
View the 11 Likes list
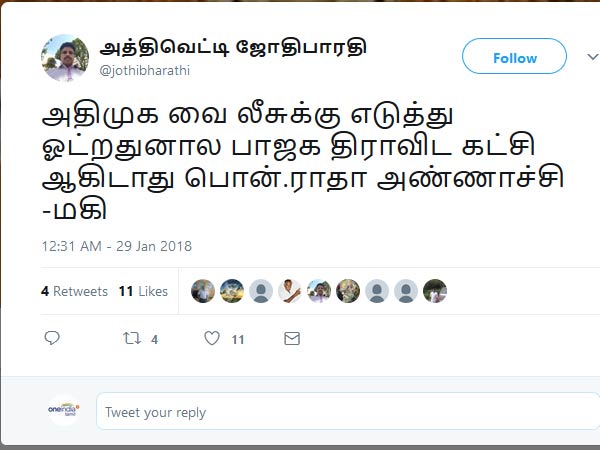point(143,291)
